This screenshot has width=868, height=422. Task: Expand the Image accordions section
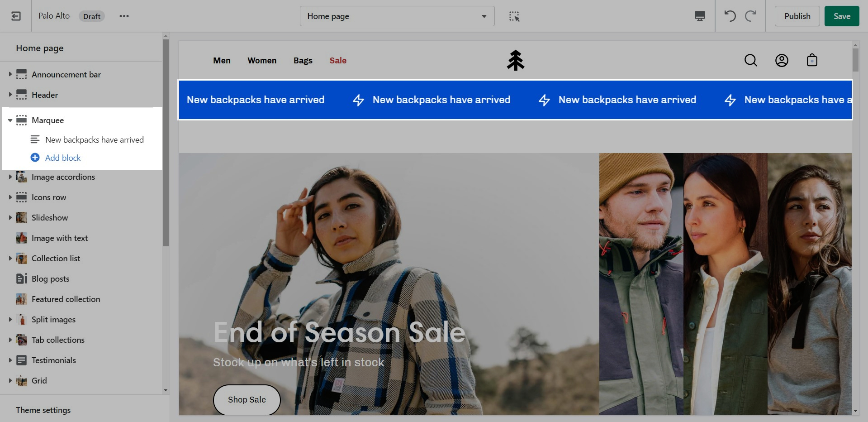tap(10, 177)
